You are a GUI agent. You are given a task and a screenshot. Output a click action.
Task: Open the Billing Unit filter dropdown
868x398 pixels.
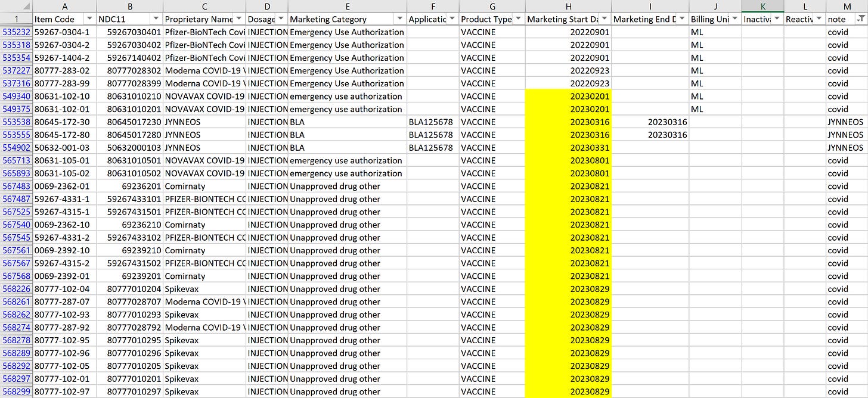[735, 19]
